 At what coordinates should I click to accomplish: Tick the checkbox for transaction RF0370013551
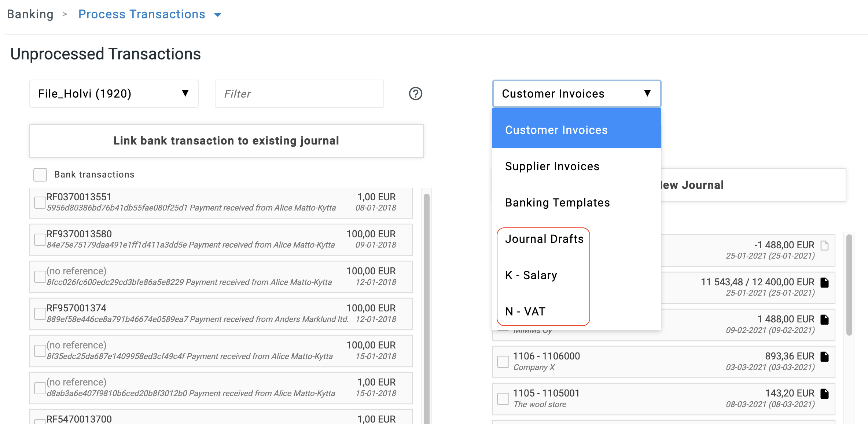(40, 202)
